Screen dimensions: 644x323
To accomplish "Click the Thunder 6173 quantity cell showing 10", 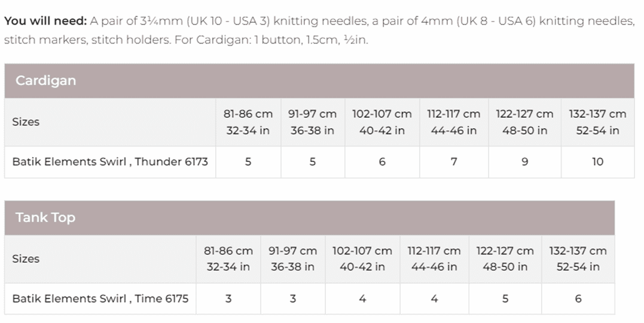I will 597,162.
